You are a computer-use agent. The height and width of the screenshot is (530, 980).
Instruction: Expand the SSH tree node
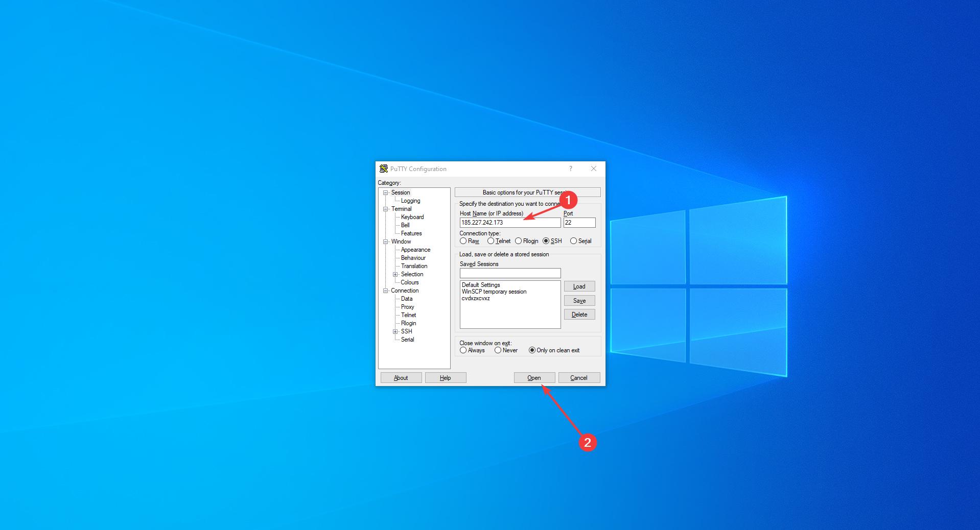click(395, 331)
